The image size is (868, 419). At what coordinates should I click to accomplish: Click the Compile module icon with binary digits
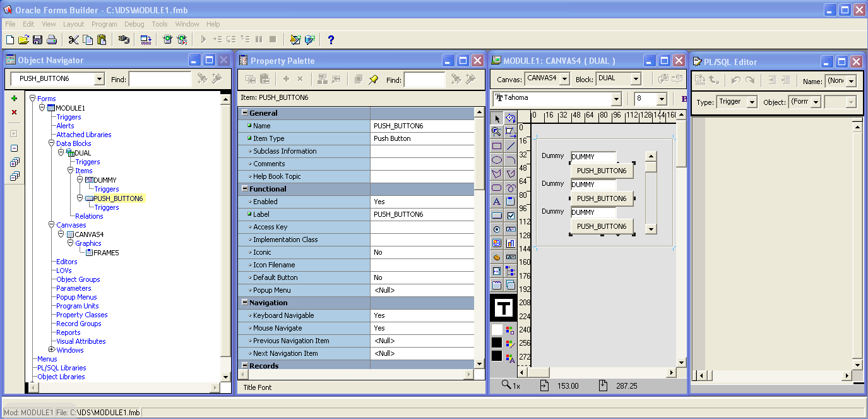[x=146, y=40]
